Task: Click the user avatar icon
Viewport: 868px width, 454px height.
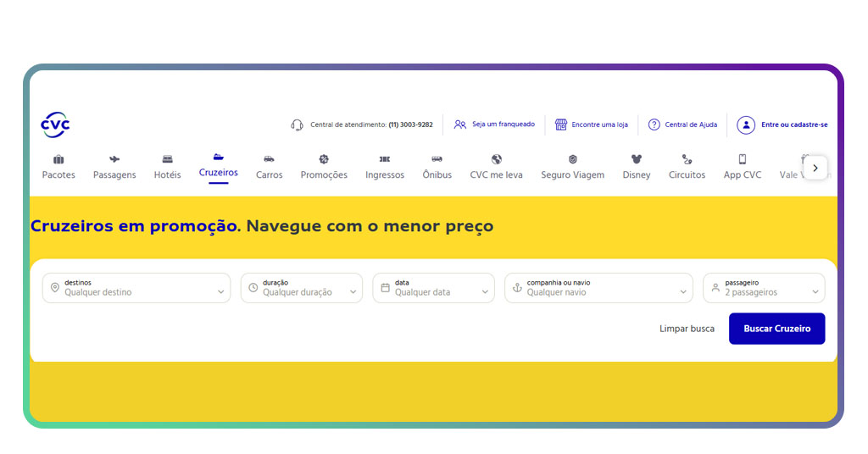Action: click(746, 125)
